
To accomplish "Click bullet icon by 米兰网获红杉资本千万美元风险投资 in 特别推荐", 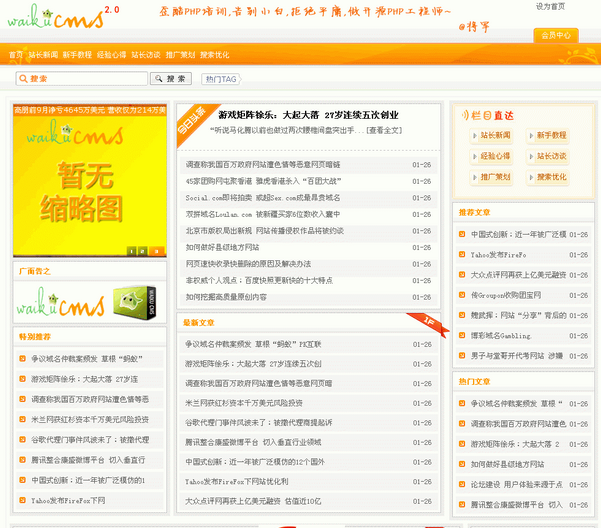I will pyautogui.click(x=22, y=419).
